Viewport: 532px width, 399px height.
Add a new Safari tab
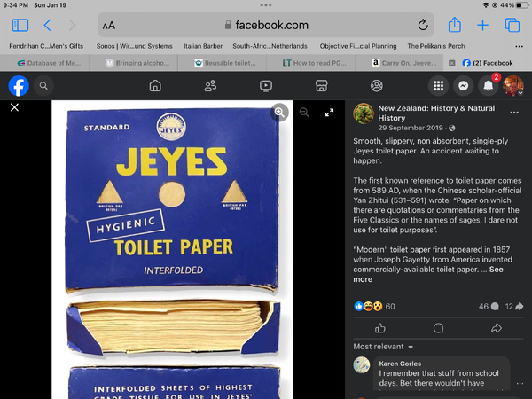pyautogui.click(x=482, y=25)
